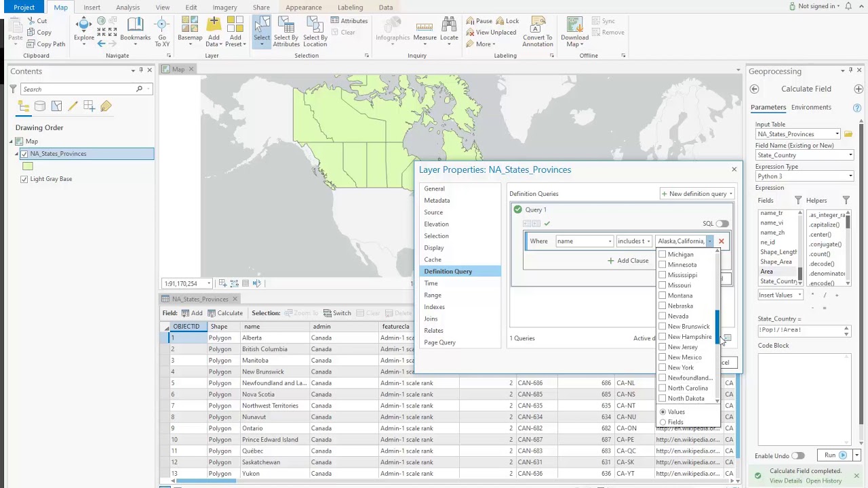Open Calculate Field help icon
This screenshot has height=488, width=868.
(857, 108)
